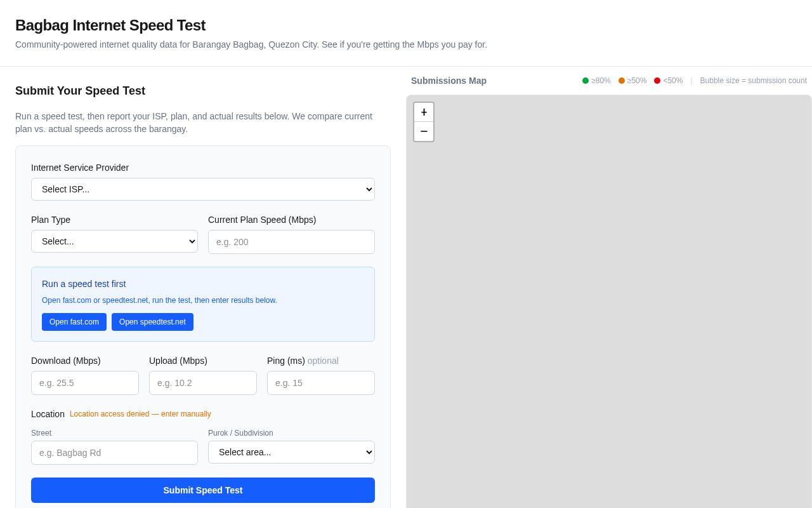
Task: Expand the Plan Type dropdown
Action: 114,241
